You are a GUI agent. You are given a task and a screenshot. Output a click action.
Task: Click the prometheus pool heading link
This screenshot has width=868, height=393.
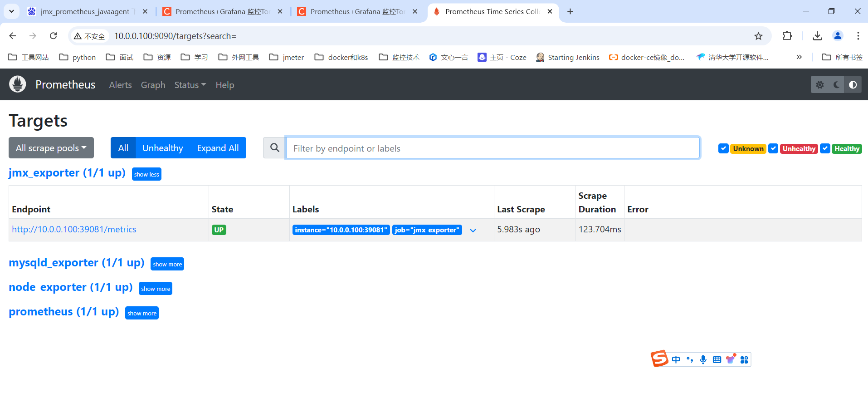64,312
